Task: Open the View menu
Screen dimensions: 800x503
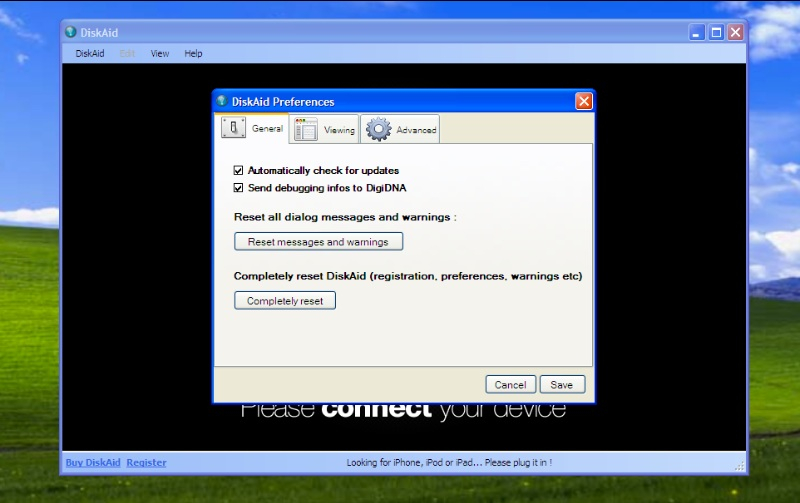Action: click(x=160, y=54)
